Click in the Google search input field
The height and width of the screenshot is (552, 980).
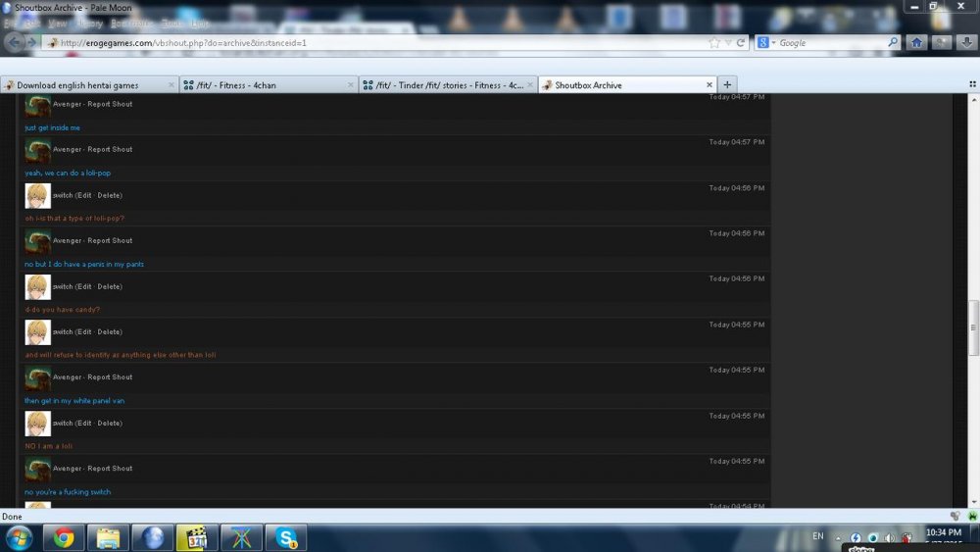(831, 43)
